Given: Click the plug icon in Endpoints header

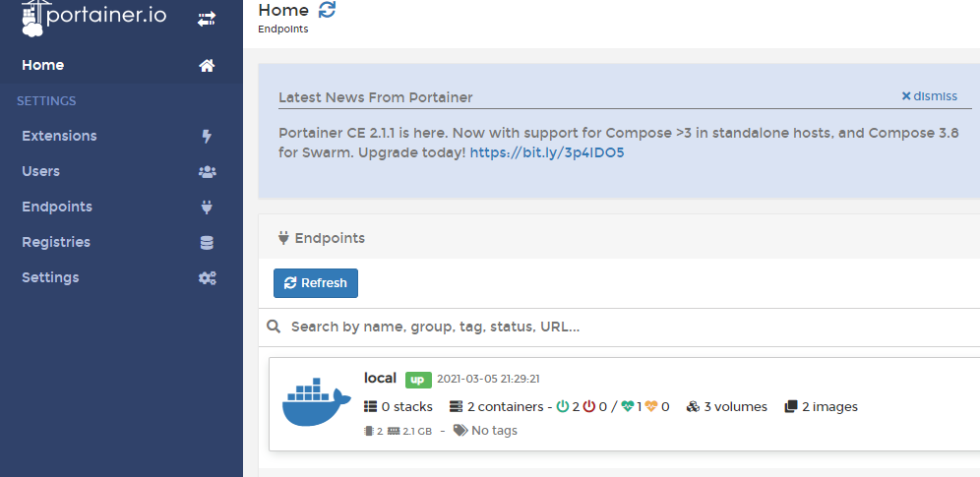Looking at the screenshot, I should (283, 238).
